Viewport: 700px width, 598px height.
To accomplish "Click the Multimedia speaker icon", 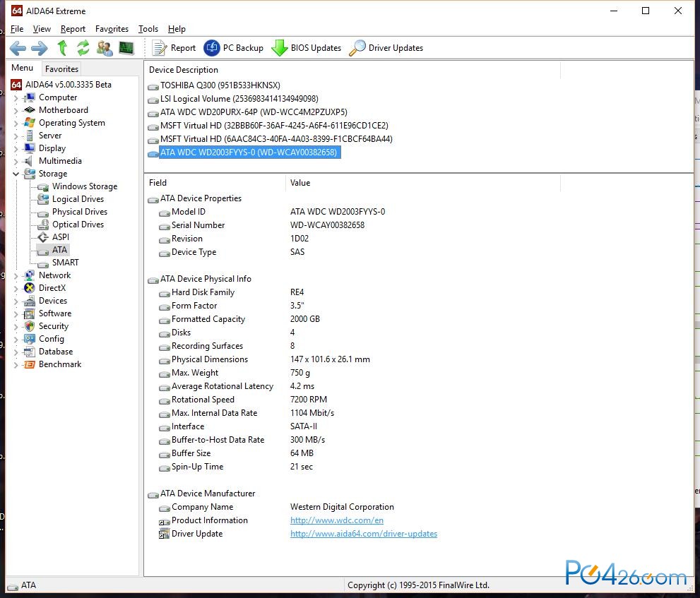I will click(30, 161).
